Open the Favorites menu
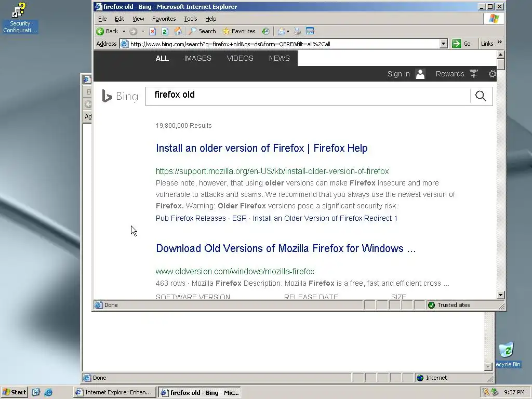This screenshot has width=532, height=399. pyautogui.click(x=164, y=19)
